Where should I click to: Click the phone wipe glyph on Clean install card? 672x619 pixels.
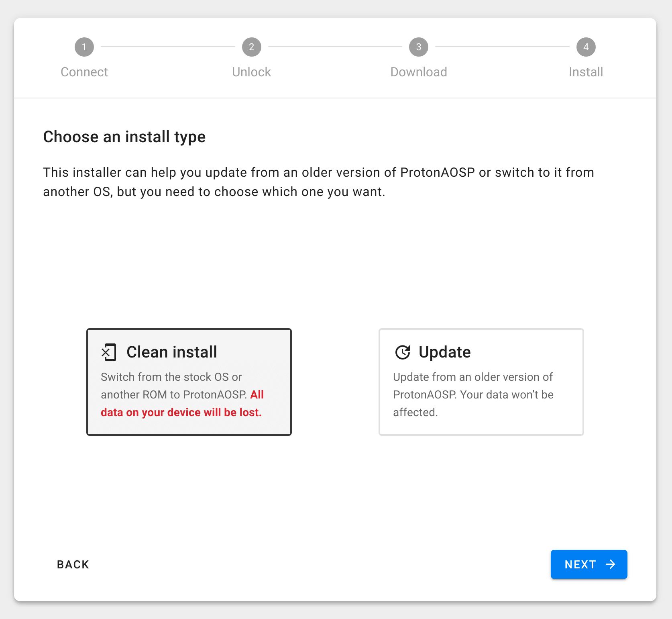coord(109,353)
